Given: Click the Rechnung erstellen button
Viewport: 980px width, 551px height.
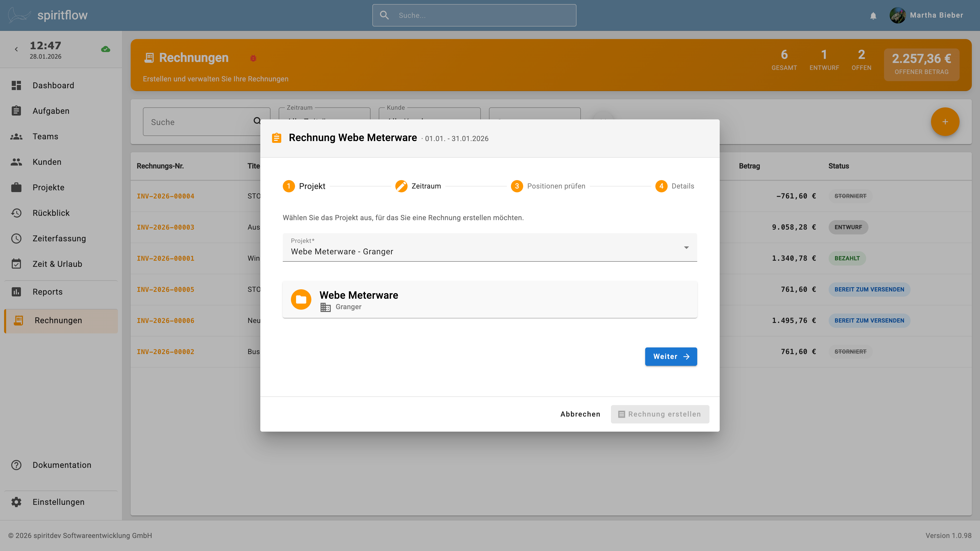Looking at the screenshot, I should click(660, 414).
